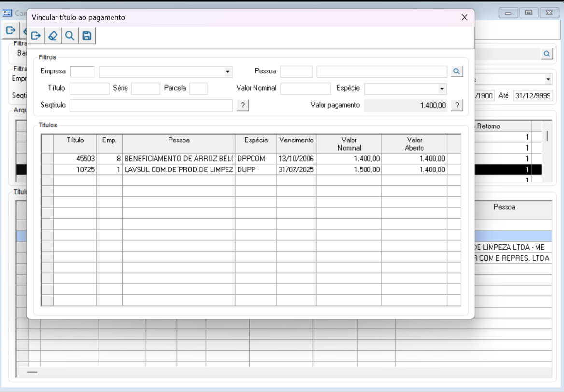564x392 pixels.
Task: Click the Valor Nominal column header
Action: coord(349,144)
